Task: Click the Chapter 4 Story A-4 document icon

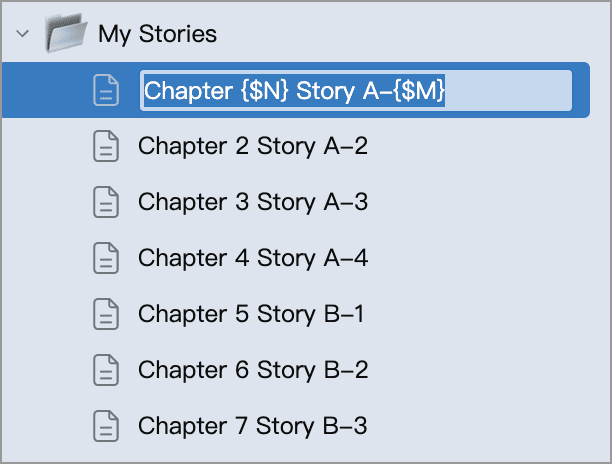Action: click(106, 259)
